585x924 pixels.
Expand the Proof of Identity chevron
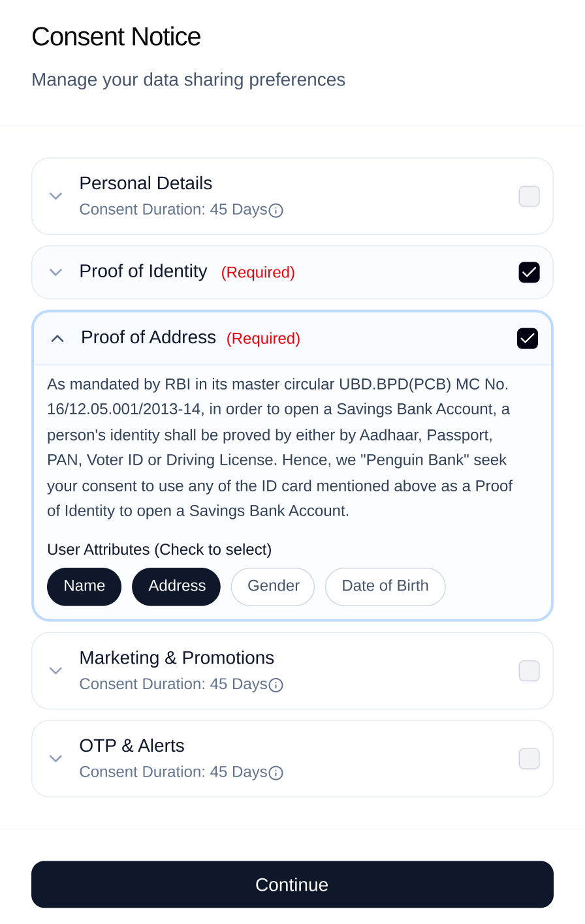pos(56,272)
